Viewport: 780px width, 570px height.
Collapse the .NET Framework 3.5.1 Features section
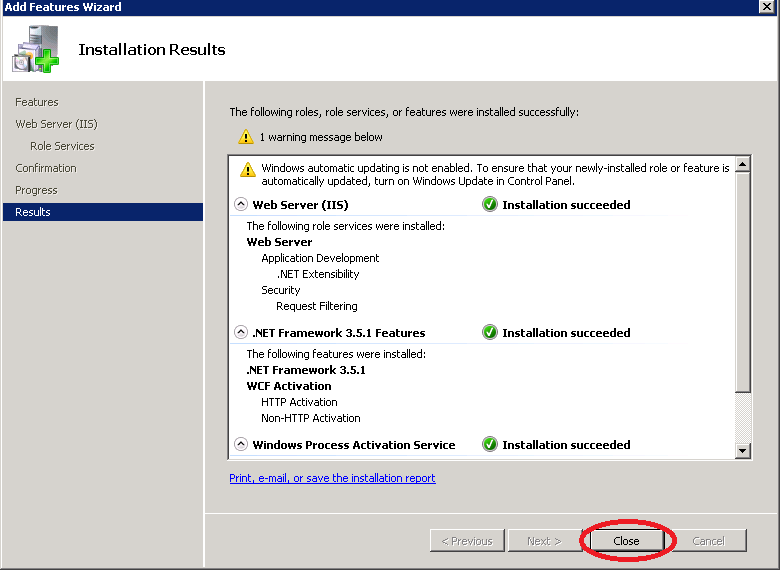241,332
